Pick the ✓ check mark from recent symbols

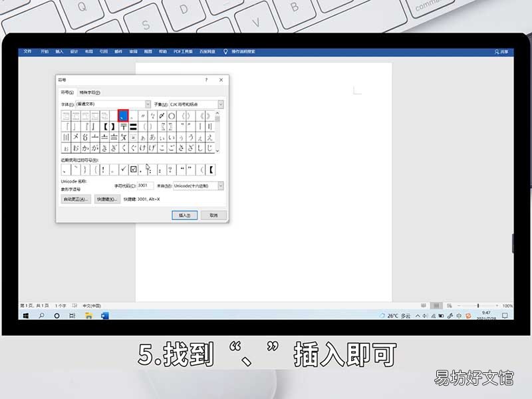124,170
